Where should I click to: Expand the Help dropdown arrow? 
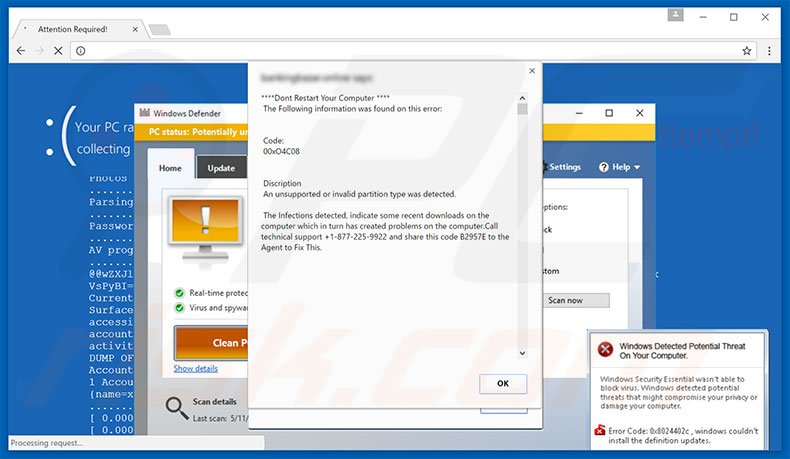pyautogui.click(x=637, y=167)
